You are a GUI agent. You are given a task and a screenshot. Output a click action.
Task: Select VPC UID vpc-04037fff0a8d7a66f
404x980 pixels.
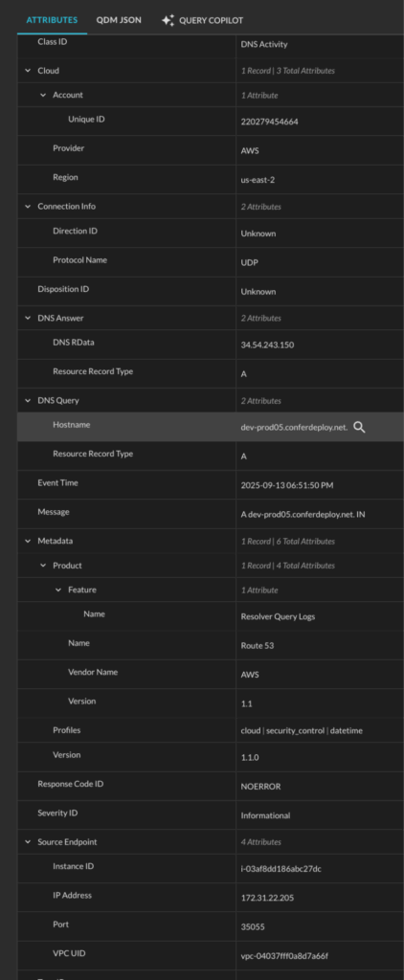[x=284, y=956]
